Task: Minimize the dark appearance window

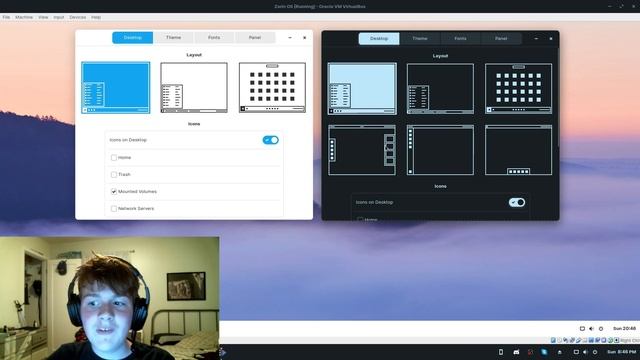Action: click(x=536, y=38)
